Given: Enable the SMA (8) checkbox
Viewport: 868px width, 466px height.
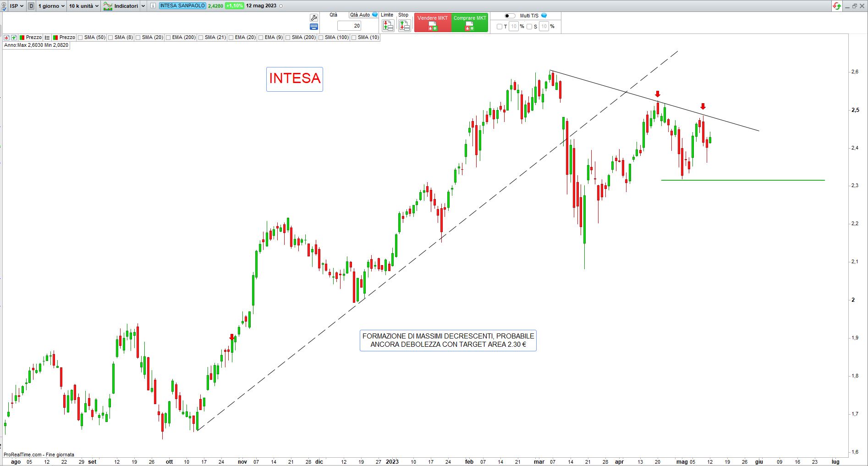Looking at the screenshot, I should tap(110, 38).
